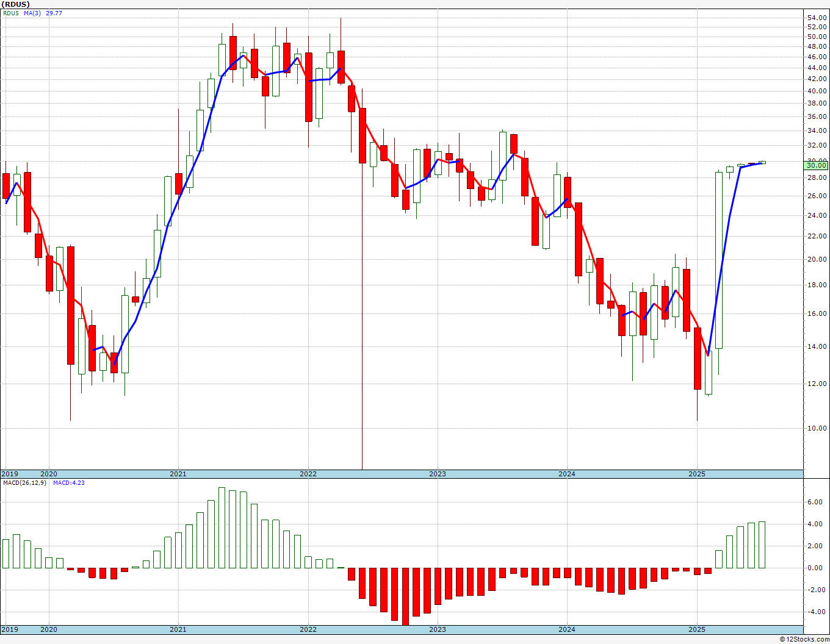Click 54.00 on the price axis
Viewport: 830px width, 644px height.
pyautogui.click(x=817, y=18)
